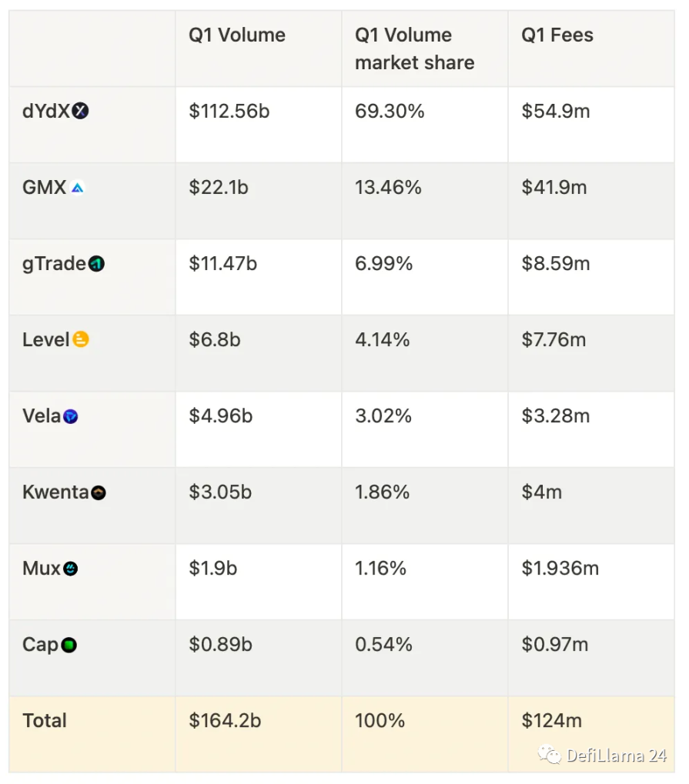Click the gTrade fees $8.59m cell

point(556,264)
